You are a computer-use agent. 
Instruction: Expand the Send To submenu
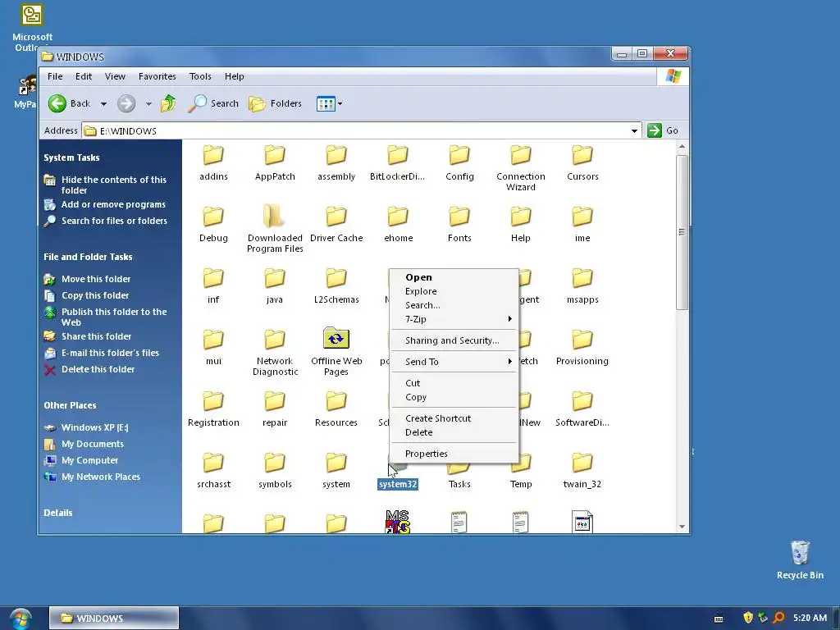click(x=509, y=362)
